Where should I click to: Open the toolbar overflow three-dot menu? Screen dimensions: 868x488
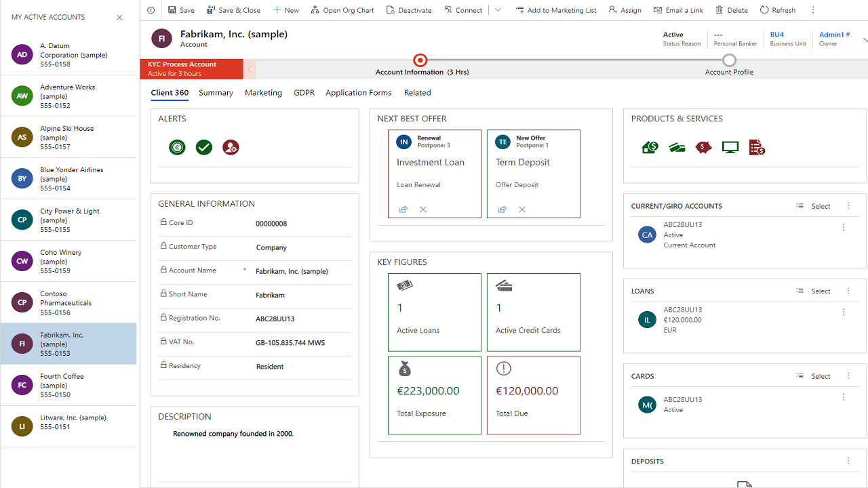(813, 10)
